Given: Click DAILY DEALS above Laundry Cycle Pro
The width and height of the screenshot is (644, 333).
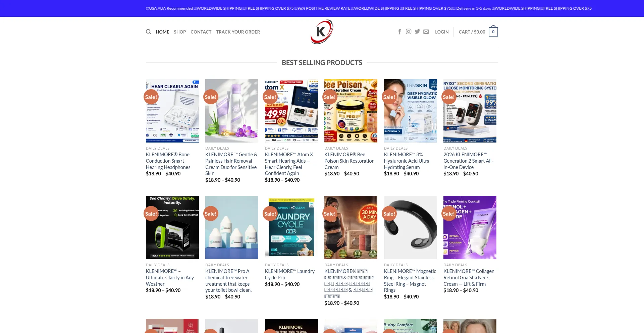Looking at the screenshot, I should [x=276, y=265].
